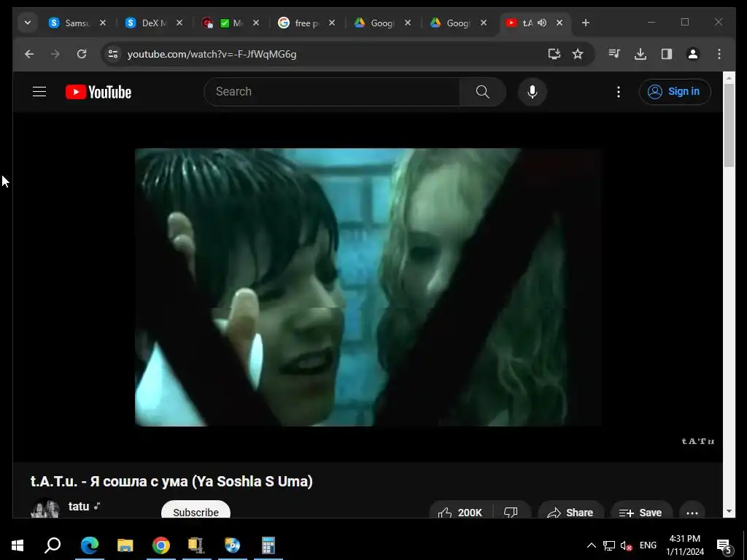Reload the YouTube page

pyautogui.click(x=82, y=54)
